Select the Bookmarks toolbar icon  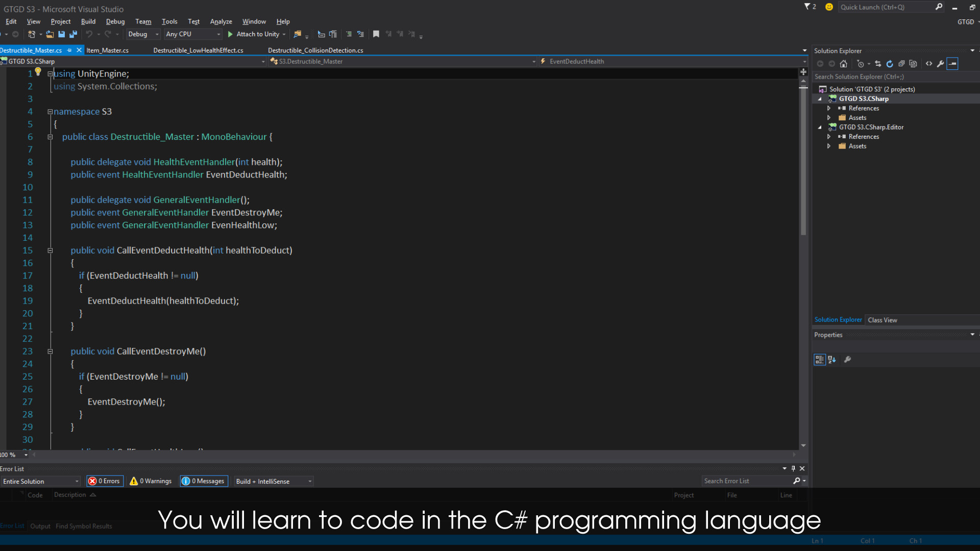pyautogui.click(x=376, y=34)
